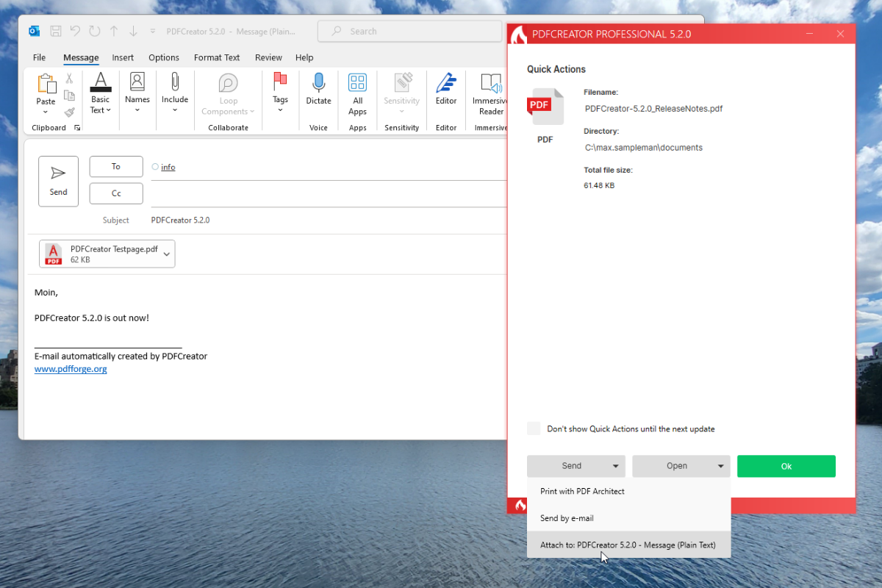
Task: Expand the Names dropdown arrow
Action: coord(137,110)
